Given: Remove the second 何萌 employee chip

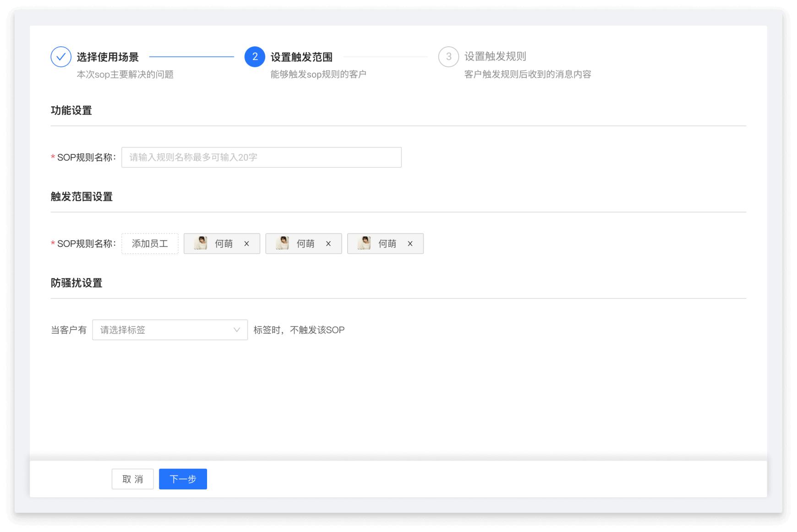Looking at the screenshot, I should click(x=328, y=244).
